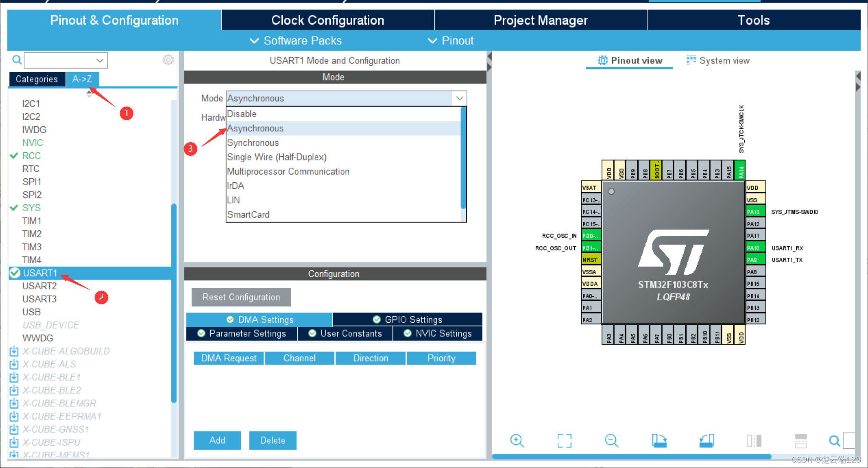Image resolution: width=868 pixels, height=468 pixels.
Task: Click the download icon beside X-CUBE-BLE1
Action: (x=14, y=377)
